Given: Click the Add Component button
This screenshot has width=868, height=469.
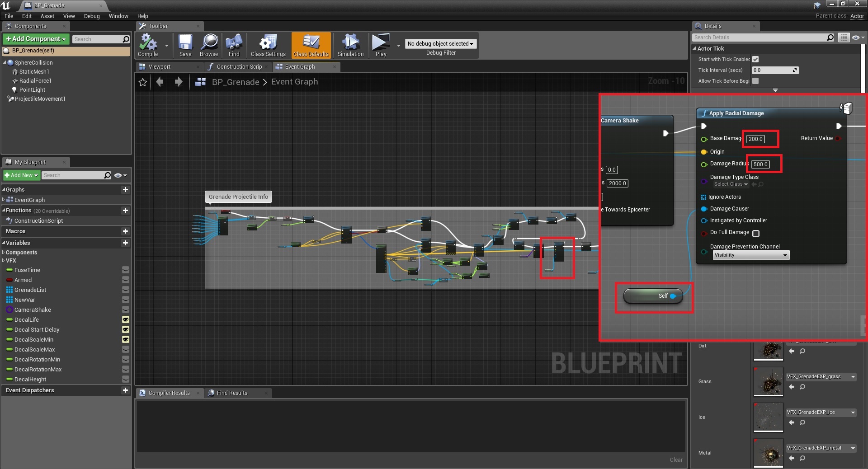Looking at the screenshot, I should click(36, 39).
